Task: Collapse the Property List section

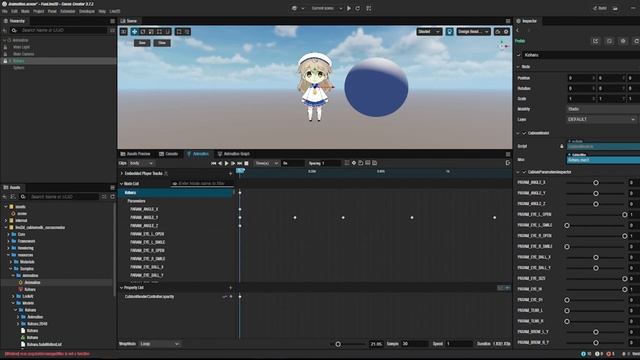Action: click(x=122, y=288)
